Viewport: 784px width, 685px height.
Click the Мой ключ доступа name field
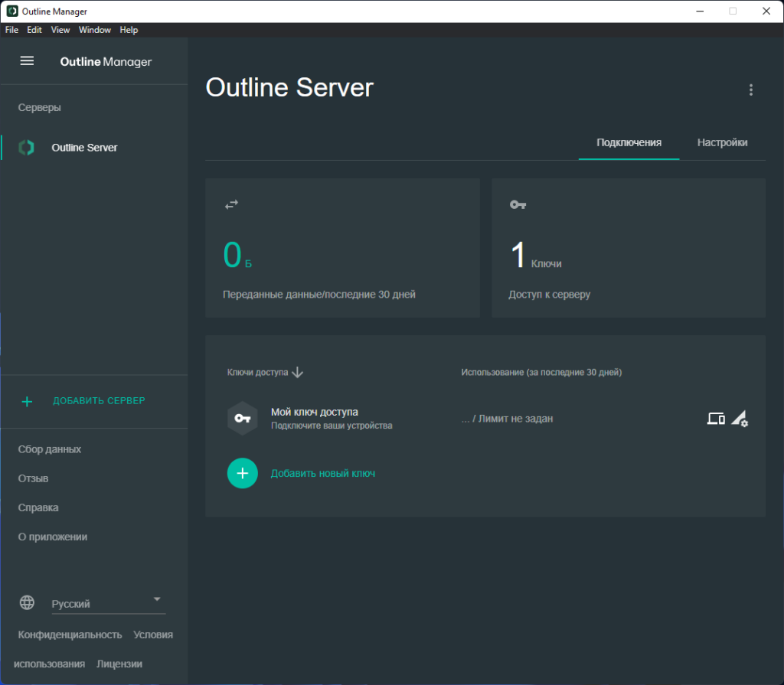(x=315, y=412)
